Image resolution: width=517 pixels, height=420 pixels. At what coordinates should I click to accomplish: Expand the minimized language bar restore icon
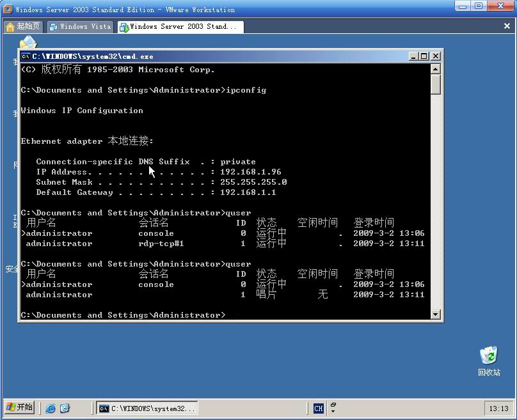[333, 403]
